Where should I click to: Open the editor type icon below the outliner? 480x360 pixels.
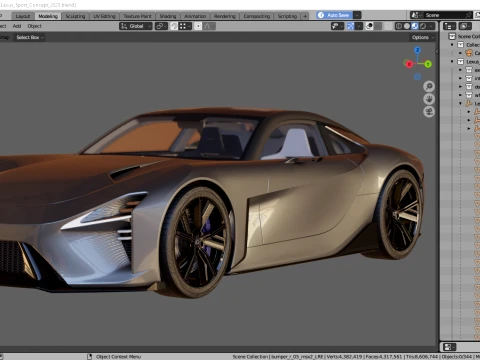tap(449, 347)
